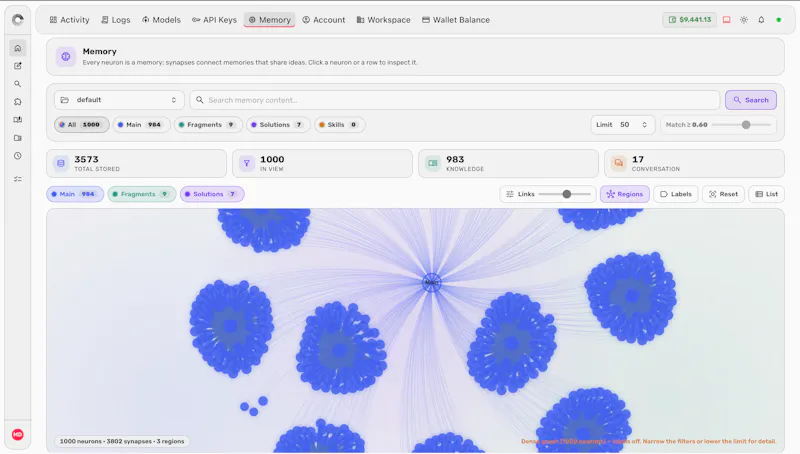Toggle the Solutions 7 filter chip

[x=279, y=124]
